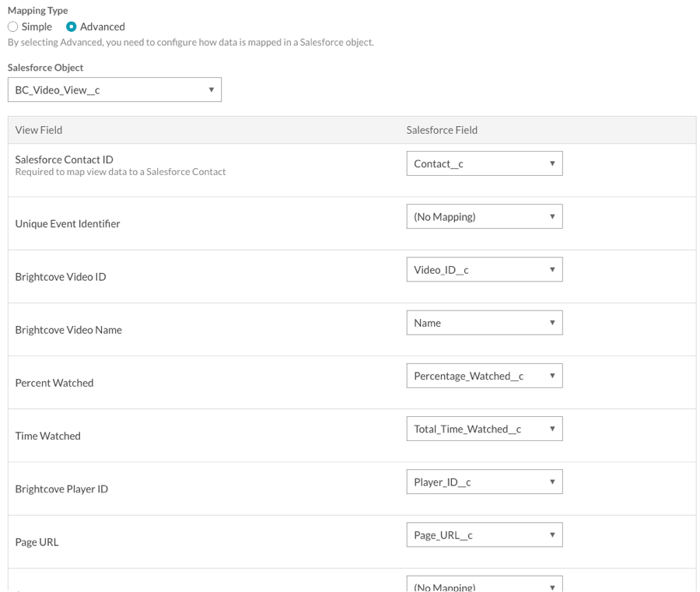Screen dimensions: 700x592
Task: Click the Page URL label
Action: [37, 542]
